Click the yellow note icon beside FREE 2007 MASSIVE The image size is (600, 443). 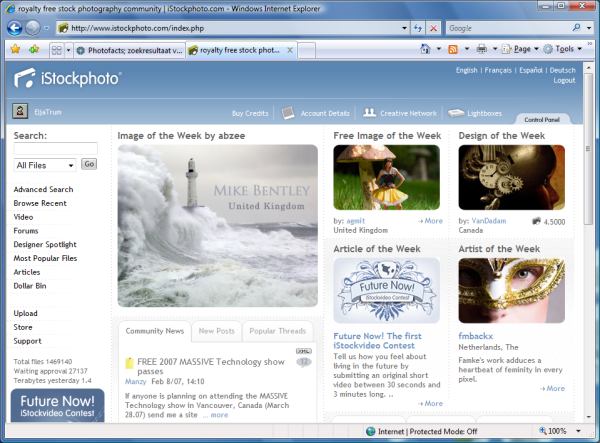pos(130,363)
